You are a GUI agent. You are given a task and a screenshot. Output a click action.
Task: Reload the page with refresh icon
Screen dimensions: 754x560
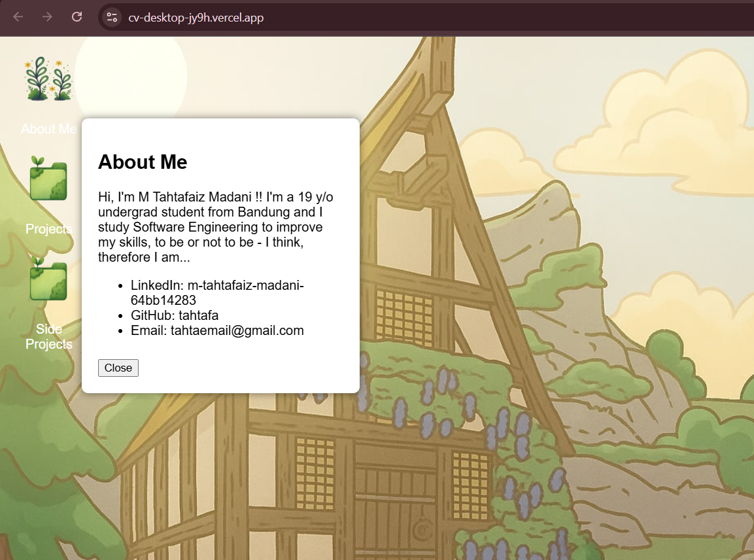[77, 17]
